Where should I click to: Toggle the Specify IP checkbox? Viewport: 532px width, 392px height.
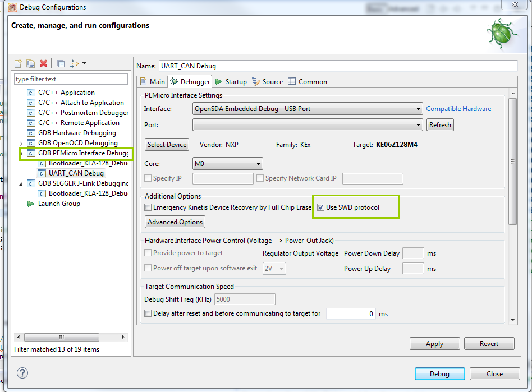pos(148,178)
